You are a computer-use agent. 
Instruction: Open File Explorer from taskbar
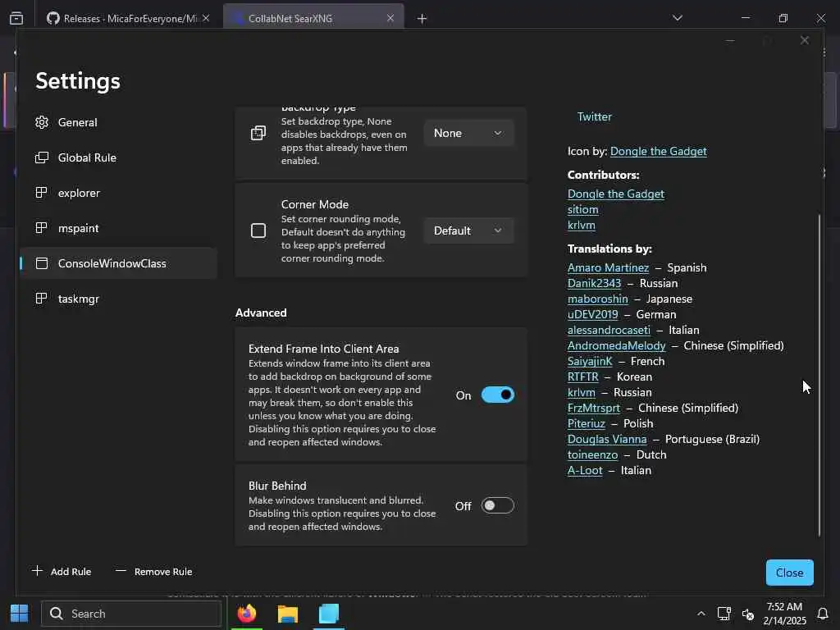(288, 614)
